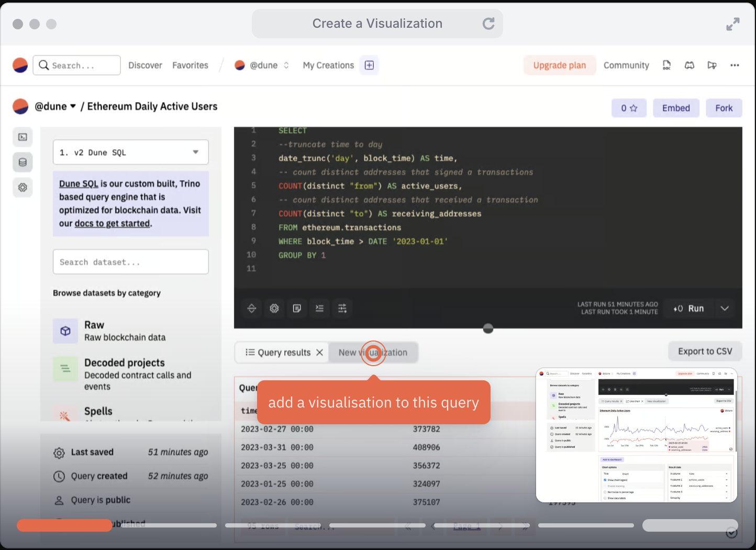Click the expand editor icon in editor toolbar
756x550 pixels.
252,309
